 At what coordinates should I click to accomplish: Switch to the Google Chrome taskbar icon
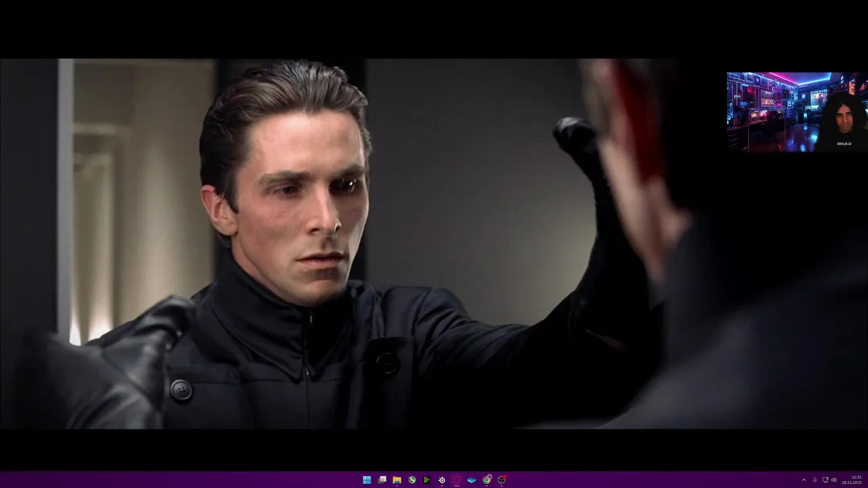tap(487, 480)
